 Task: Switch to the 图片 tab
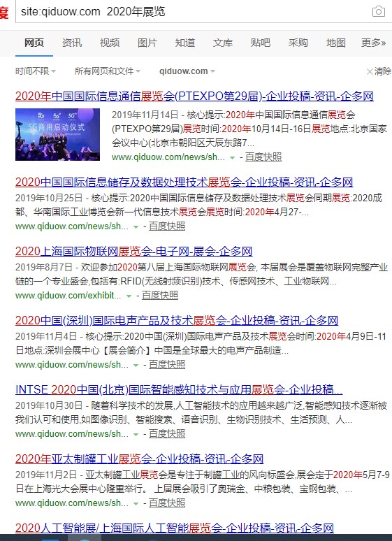147,43
